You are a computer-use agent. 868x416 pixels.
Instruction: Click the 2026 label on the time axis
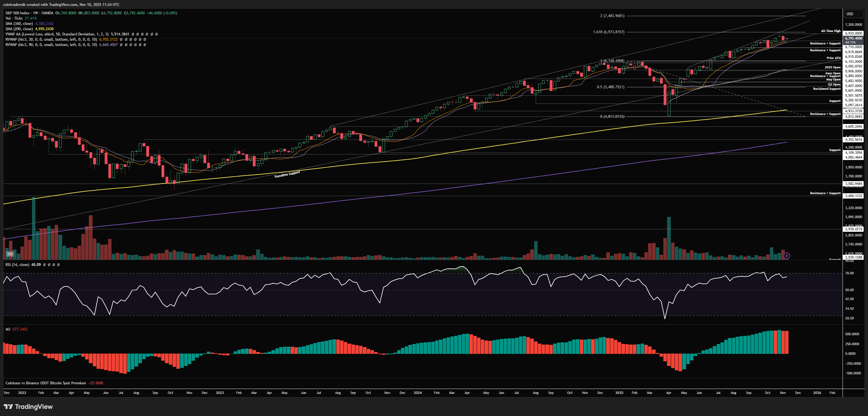pyautogui.click(x=817, y=393)
